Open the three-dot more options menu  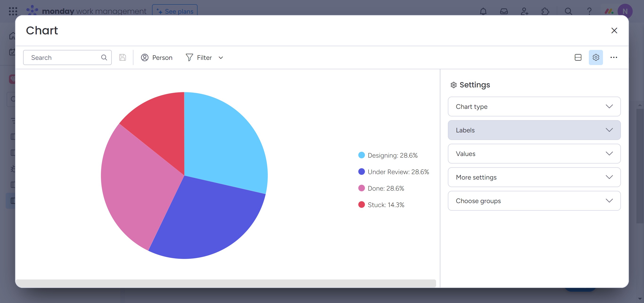(614, 57)
